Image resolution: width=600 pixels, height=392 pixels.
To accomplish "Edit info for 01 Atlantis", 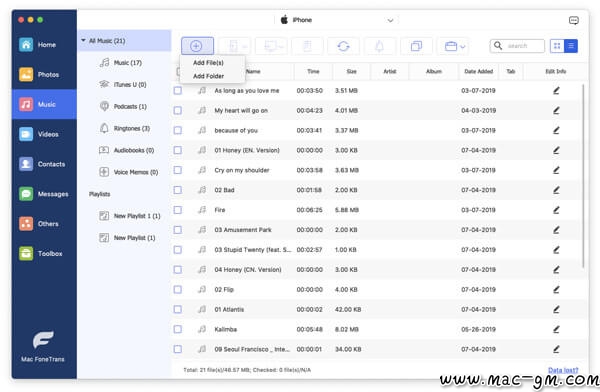I will (556, 310).
